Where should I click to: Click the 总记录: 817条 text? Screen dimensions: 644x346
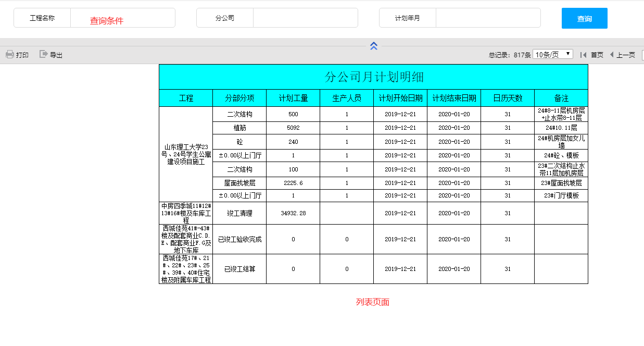coord(510,55)
